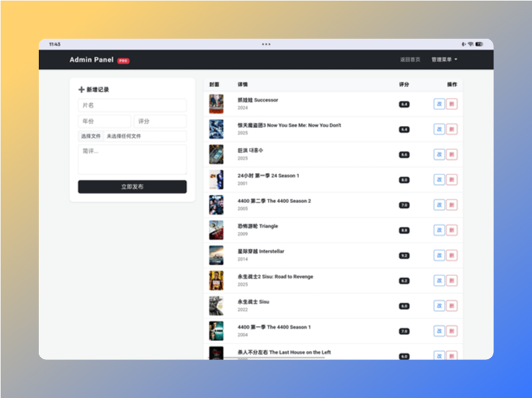
Task: Open the 返回首页 link in the navbar
Action: [x=410, y=60]
